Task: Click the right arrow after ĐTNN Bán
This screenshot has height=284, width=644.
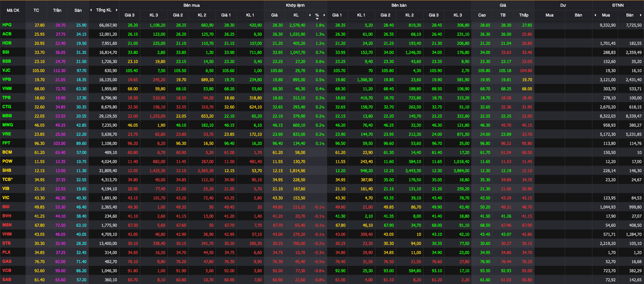Action: point(641,15)
